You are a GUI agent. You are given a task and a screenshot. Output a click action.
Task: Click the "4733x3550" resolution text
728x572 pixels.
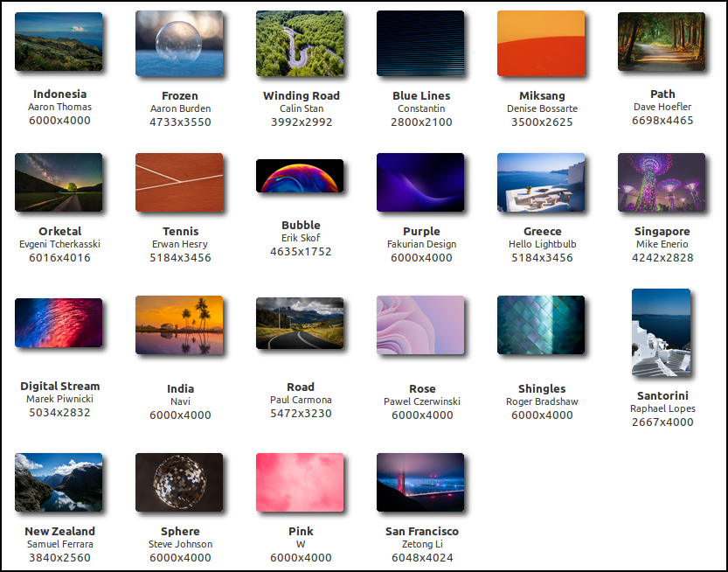[x=180, y=122]
